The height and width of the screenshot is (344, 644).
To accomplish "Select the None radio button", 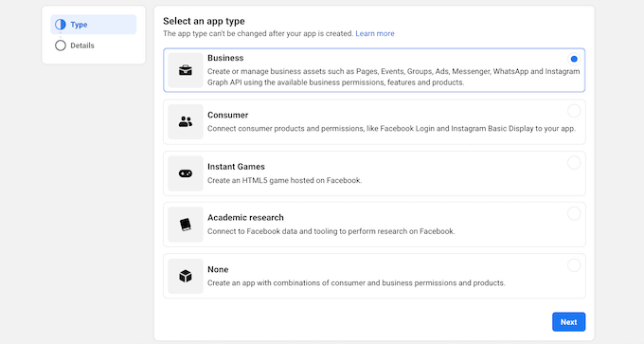I will point(574,265).
